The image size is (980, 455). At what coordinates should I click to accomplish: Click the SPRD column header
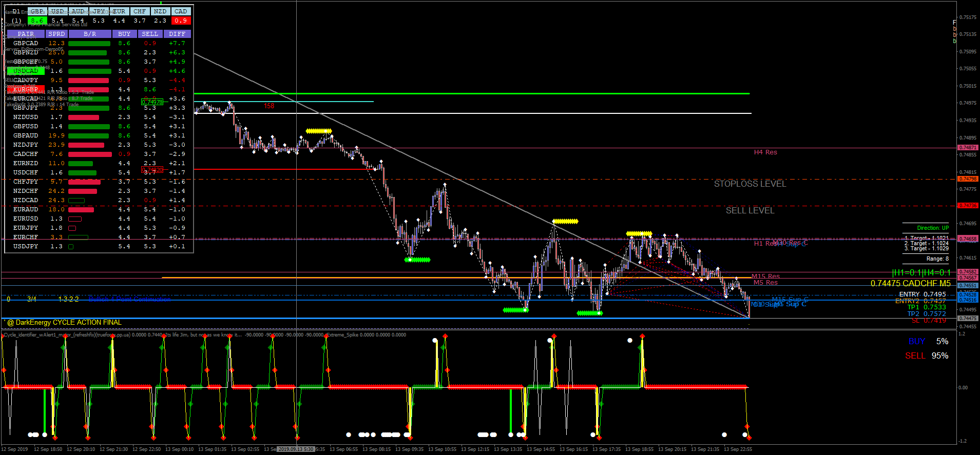tap(56, 34)
